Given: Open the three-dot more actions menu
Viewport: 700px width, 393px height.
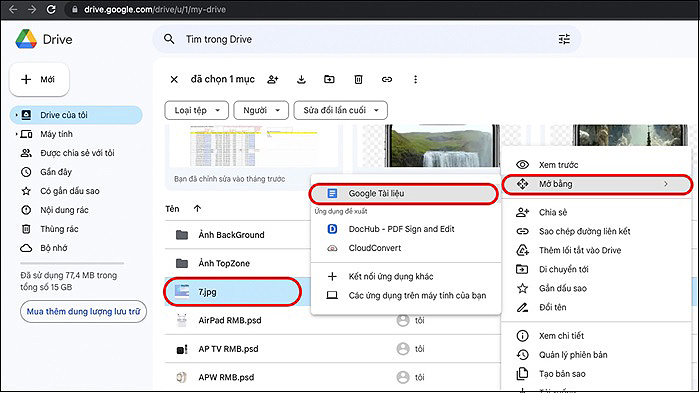Looking at the screenshot, I should coord(415,79).
